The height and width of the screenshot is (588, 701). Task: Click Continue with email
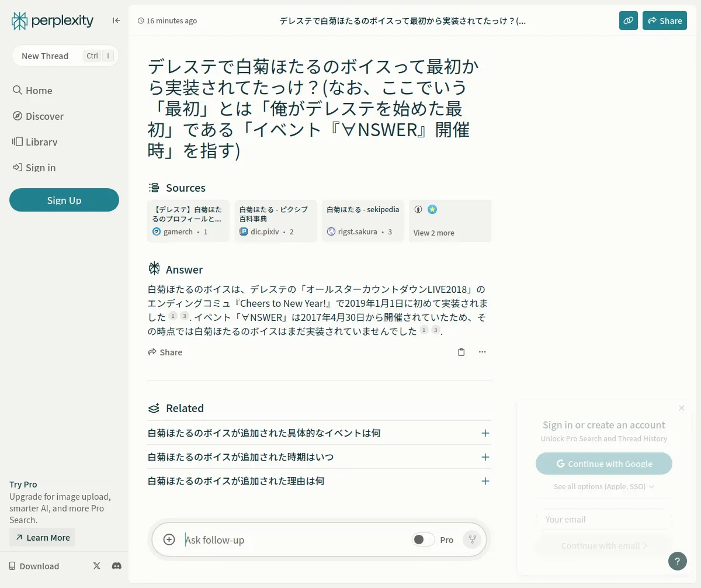tap(604, 545)
